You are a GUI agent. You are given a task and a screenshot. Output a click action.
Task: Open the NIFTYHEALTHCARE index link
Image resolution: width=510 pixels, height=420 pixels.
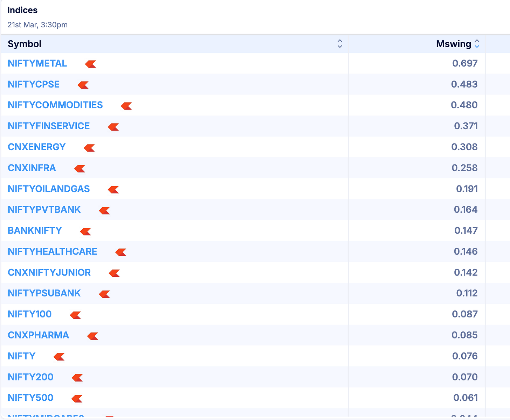53,252
